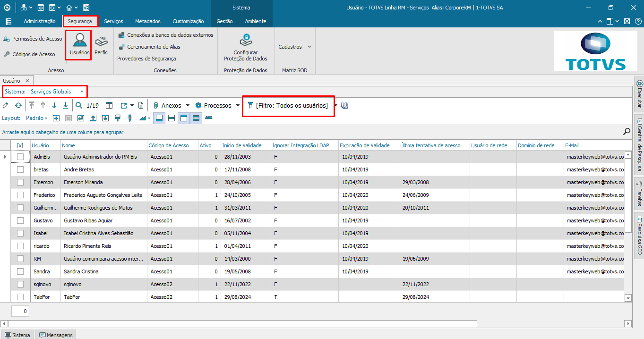Click the horizontal scrollbar under the grid
The height and width of the screenshot is (339, 644).
coord(242,323)
